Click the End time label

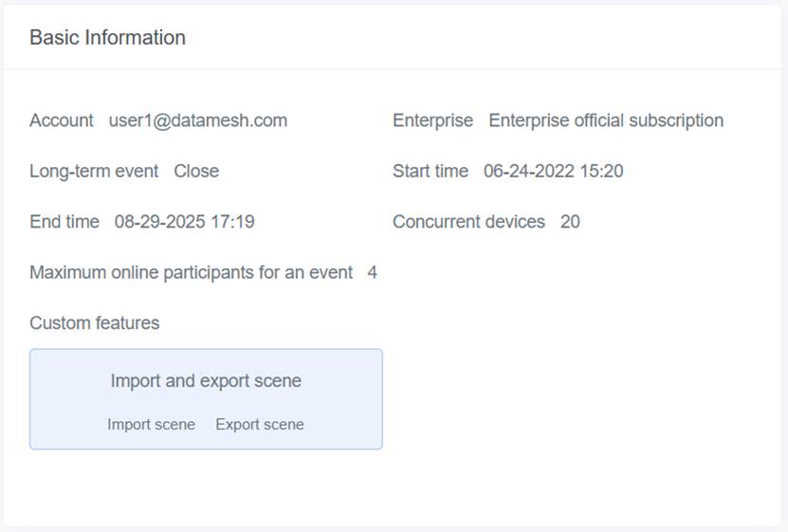[x=64, y=222]
